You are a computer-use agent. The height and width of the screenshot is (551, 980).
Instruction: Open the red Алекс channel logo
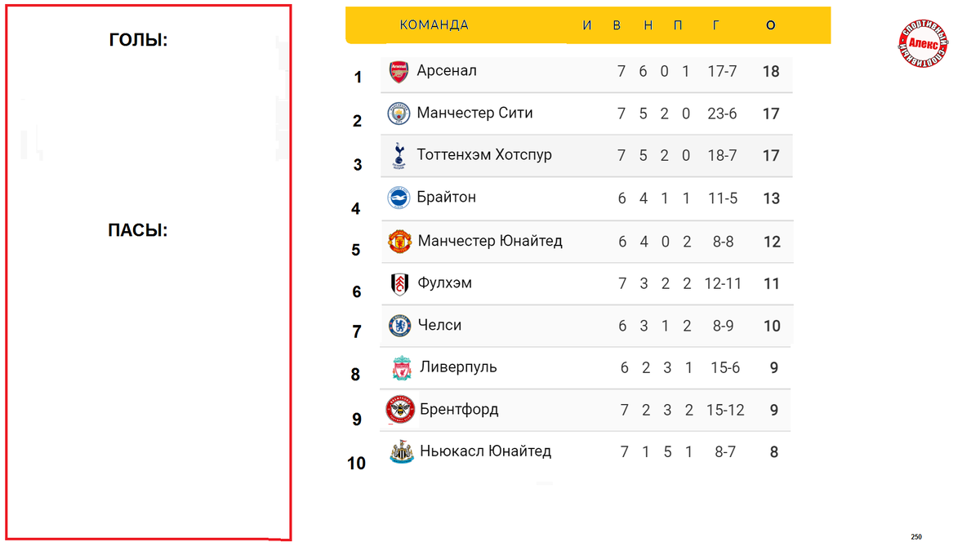click(x=923, y=44)
